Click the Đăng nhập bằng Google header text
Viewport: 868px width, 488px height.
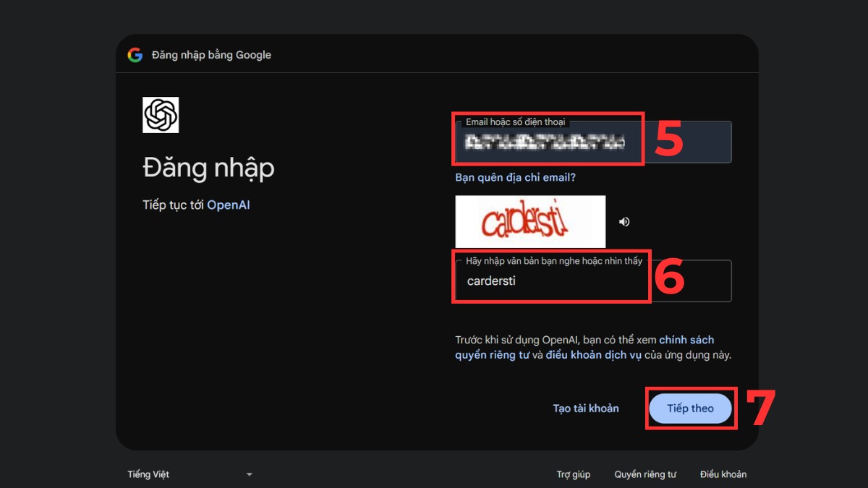pos(211,55)
